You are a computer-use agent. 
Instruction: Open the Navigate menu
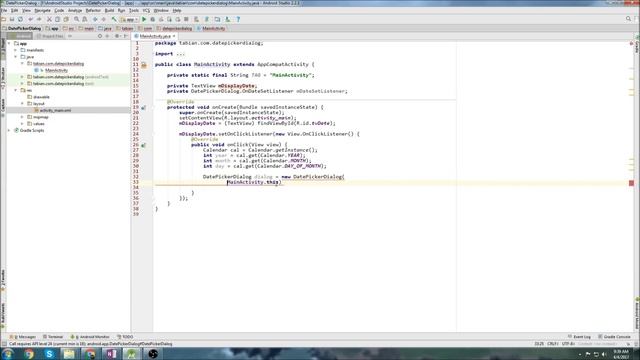coord(42,10)
